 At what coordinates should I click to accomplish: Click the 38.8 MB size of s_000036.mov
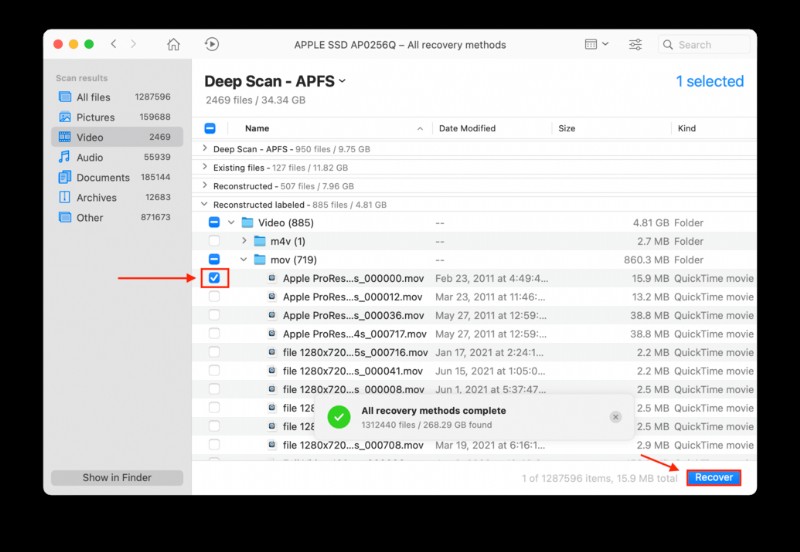pyautogui.click(x=649, y=315)
